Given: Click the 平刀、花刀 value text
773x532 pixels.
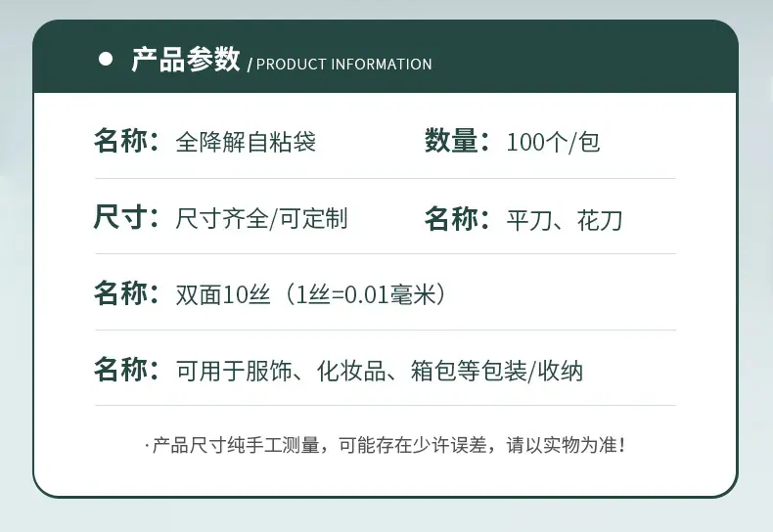Looking at the screenshot, I should (x=565, y=220).
